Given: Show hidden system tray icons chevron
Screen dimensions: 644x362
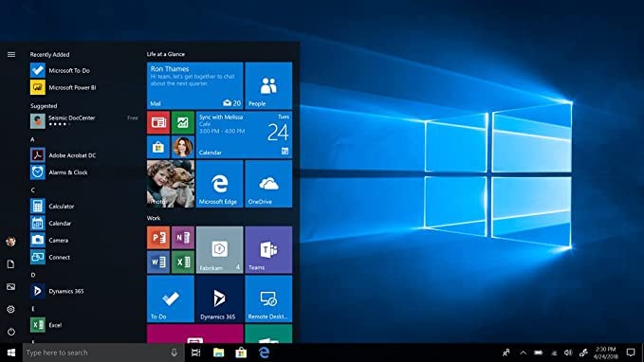Looking at the screenshot, I should [523, 353].
